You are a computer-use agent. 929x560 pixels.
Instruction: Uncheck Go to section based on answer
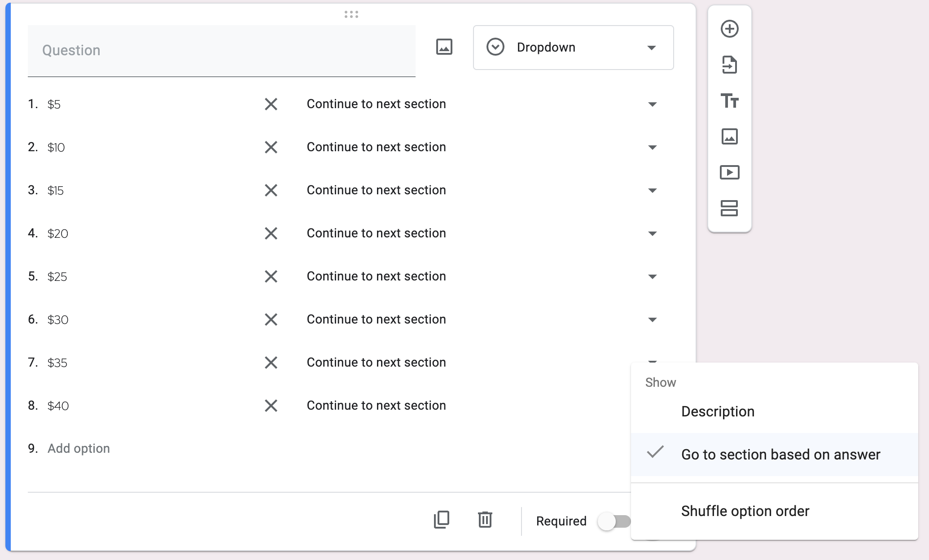tap(774, 455)
